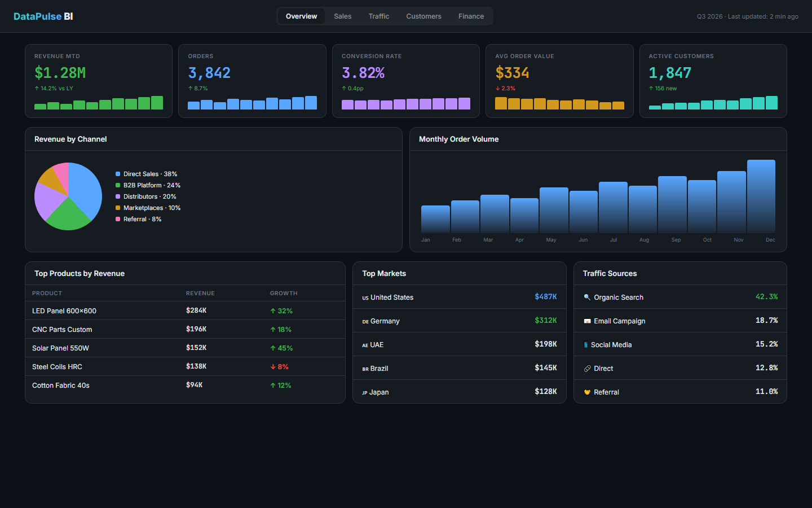Click the Email Campaign envelope icon
Screen dimensions: 812x508
[x=587, y=321]
